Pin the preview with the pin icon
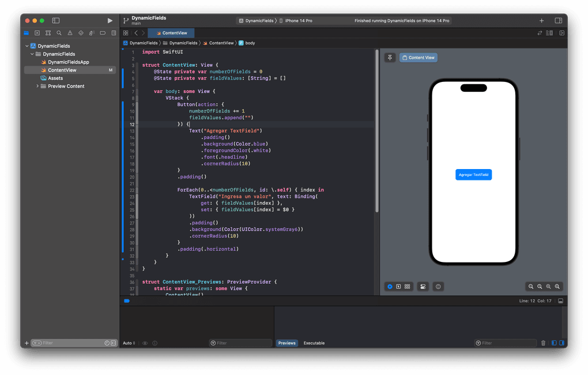This screenshot has width=588, height=375. [x=390, y=58]
